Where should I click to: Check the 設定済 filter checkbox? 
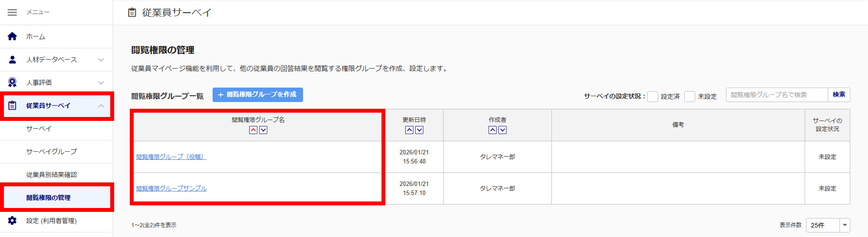[x=652, y=96]
